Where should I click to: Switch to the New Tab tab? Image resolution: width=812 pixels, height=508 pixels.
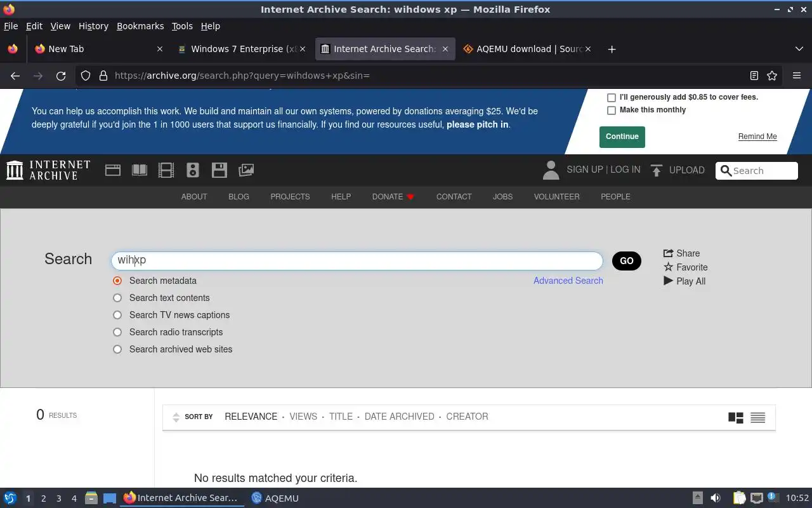point(98,49)
